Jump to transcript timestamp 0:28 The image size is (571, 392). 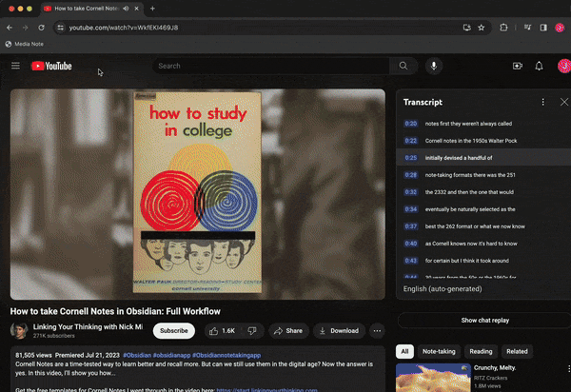click(x=411, y=175)
